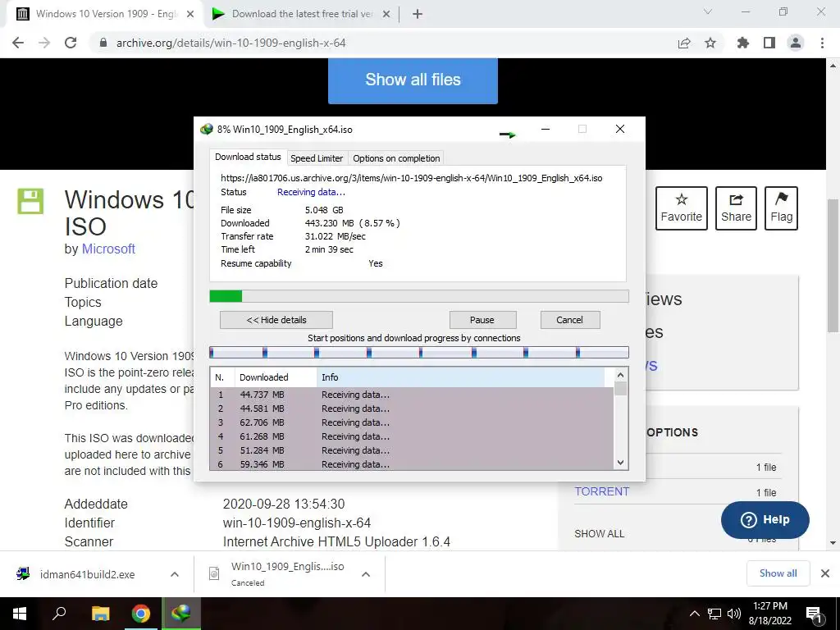Close the Download the latest free trial tab

[386, 14]
